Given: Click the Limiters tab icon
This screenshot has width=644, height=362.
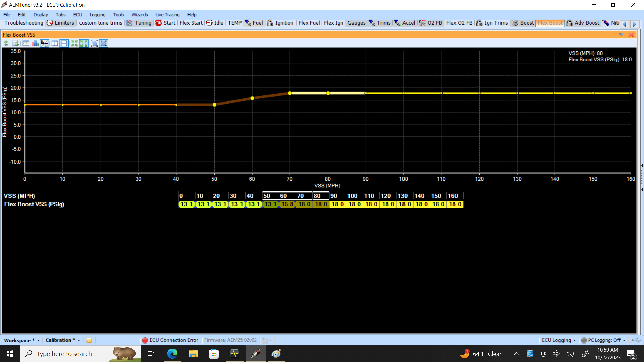Looking at the screenshot, I should (50, 23).
